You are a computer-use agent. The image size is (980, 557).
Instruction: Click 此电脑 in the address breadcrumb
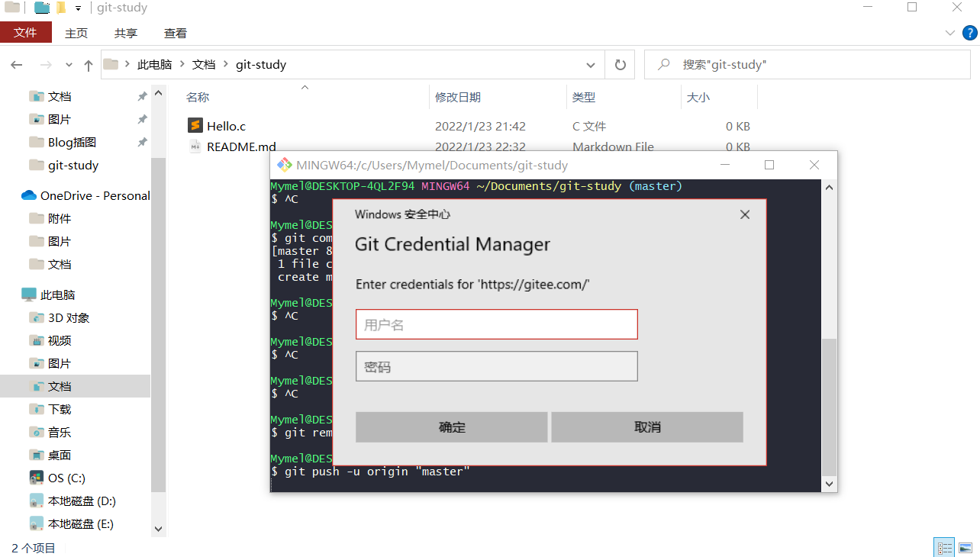[154, 65]
